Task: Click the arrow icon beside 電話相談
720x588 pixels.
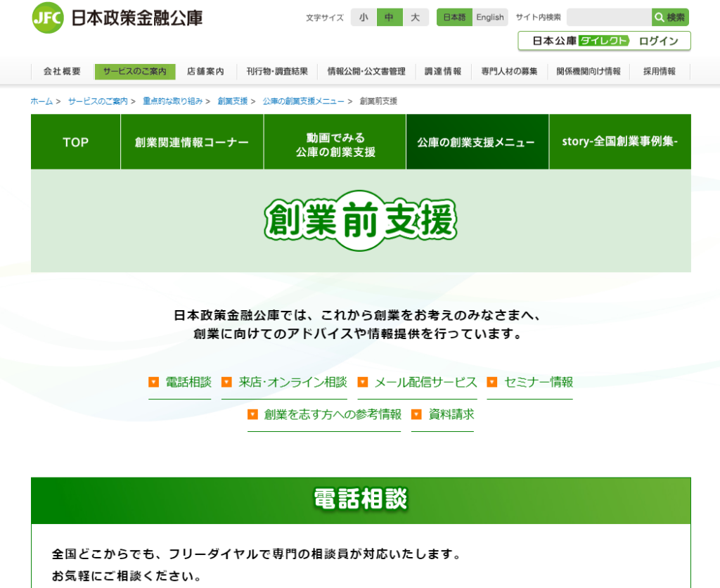Action: pyautogui.click(x=153, y=383)
